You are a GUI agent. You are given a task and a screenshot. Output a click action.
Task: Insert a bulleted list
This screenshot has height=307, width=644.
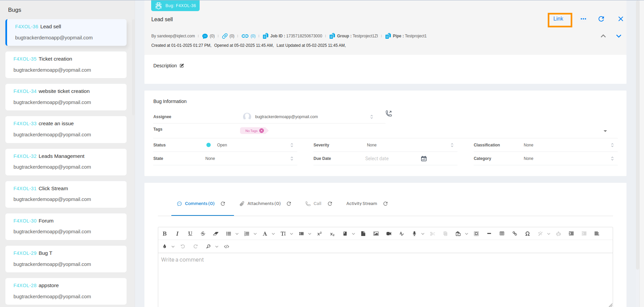[x=229, y=234]
